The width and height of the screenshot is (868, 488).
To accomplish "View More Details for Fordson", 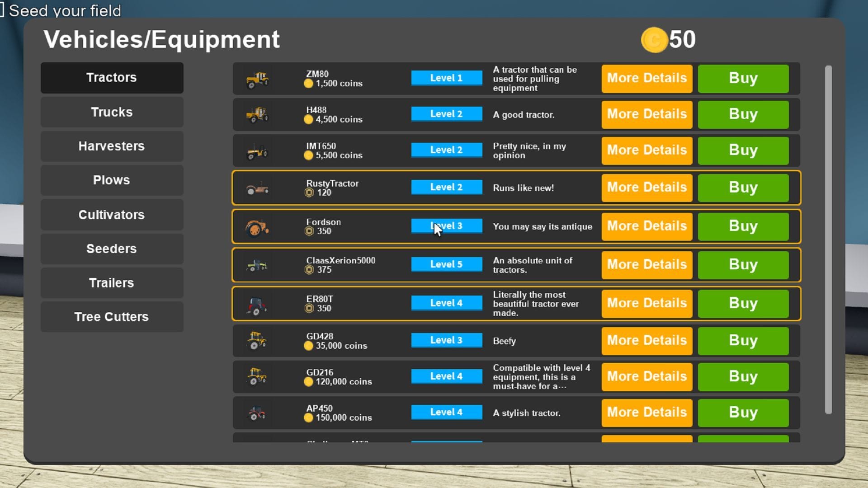I will [646, 226].
